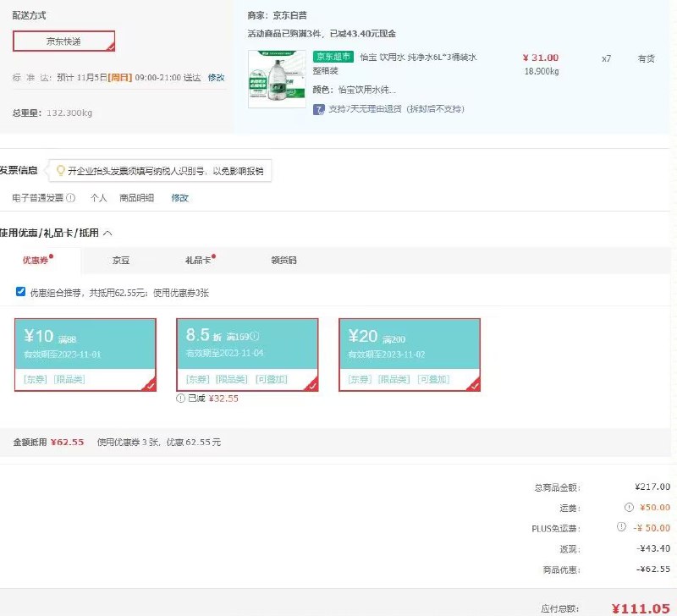Click the product price ¥31.00
677x616 pixels.
click(x=541, y=58)
